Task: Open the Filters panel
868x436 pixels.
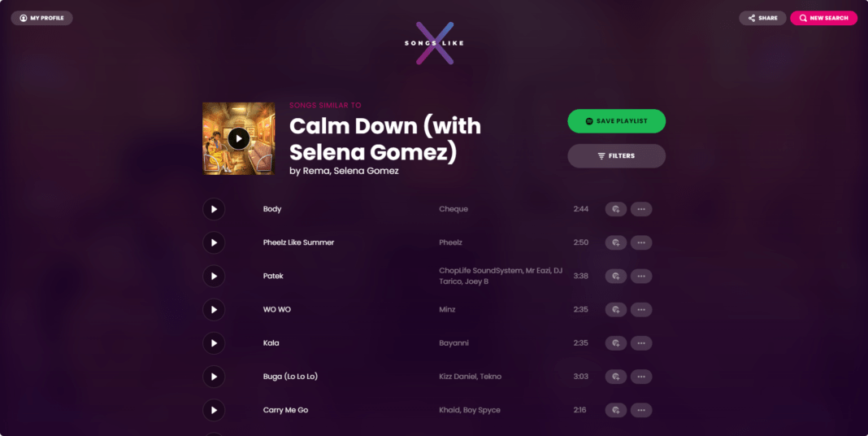Action: [616, 155]
